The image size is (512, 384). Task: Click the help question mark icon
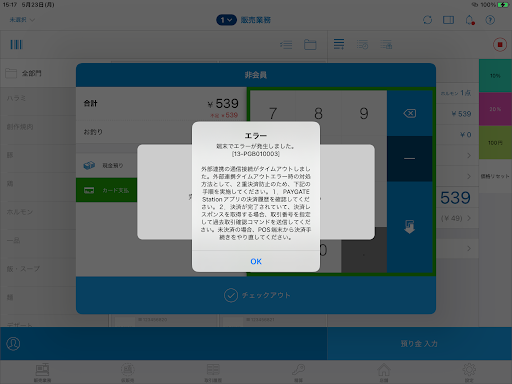[x=490, y=20]
